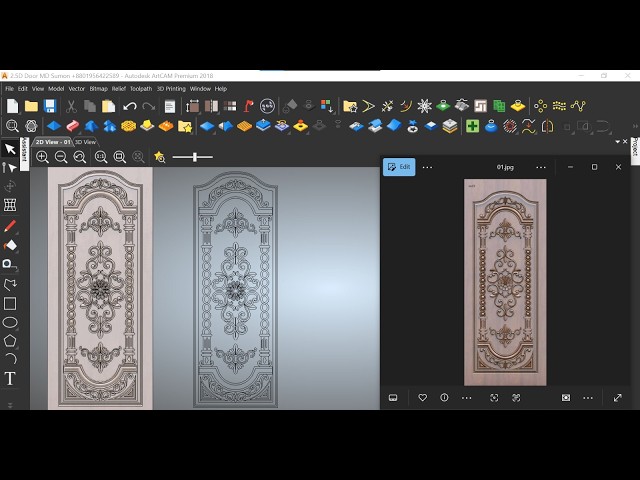Open a file using the yellow folder icon
The height and width of the screenshot is (480, 640).
[x=31, y=106]
